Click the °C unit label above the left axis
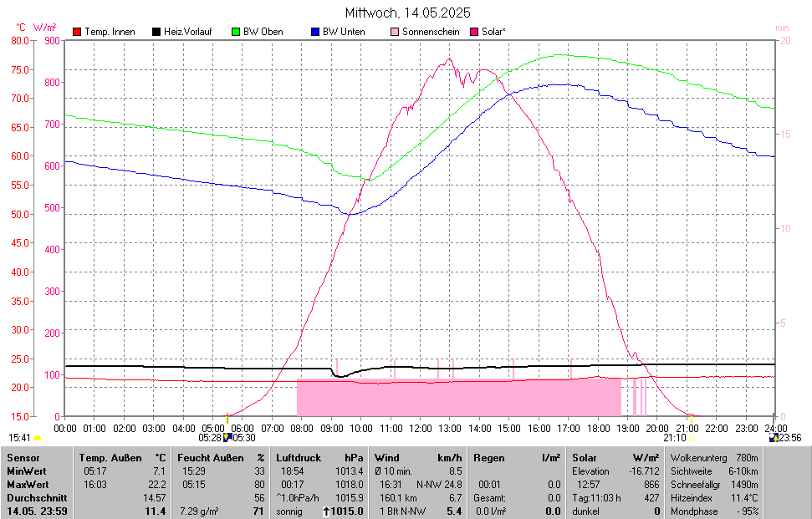Screen dimensions: 812x519 pos(20,28)
